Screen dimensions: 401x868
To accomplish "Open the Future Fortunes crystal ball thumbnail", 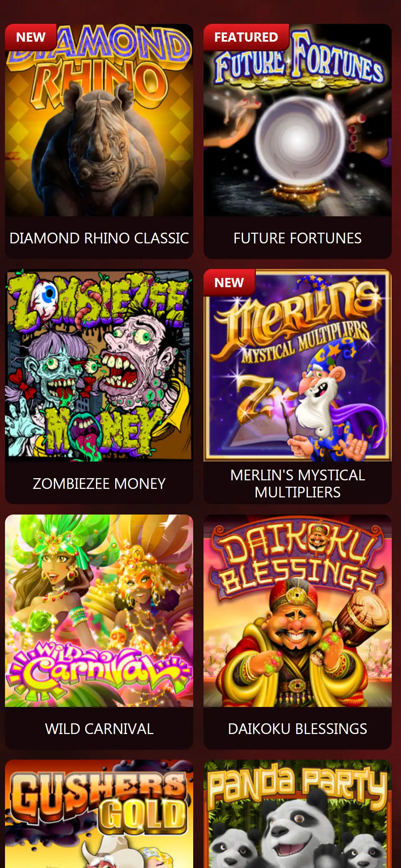I will coord(298,120).
